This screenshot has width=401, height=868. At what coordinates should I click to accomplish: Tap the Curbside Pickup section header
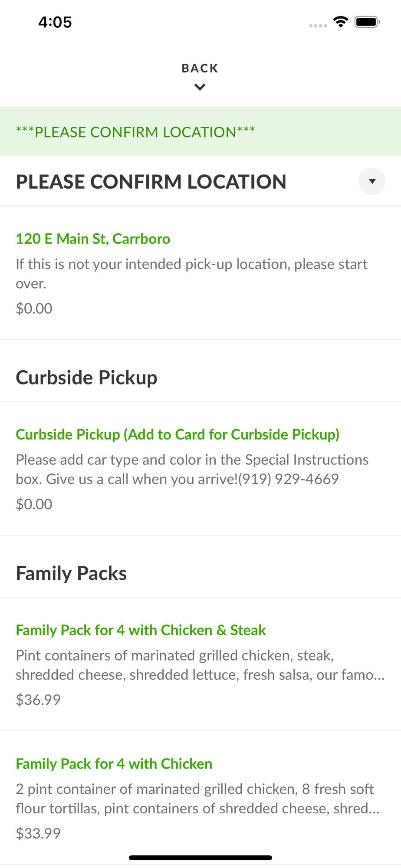tap(87, 377)
